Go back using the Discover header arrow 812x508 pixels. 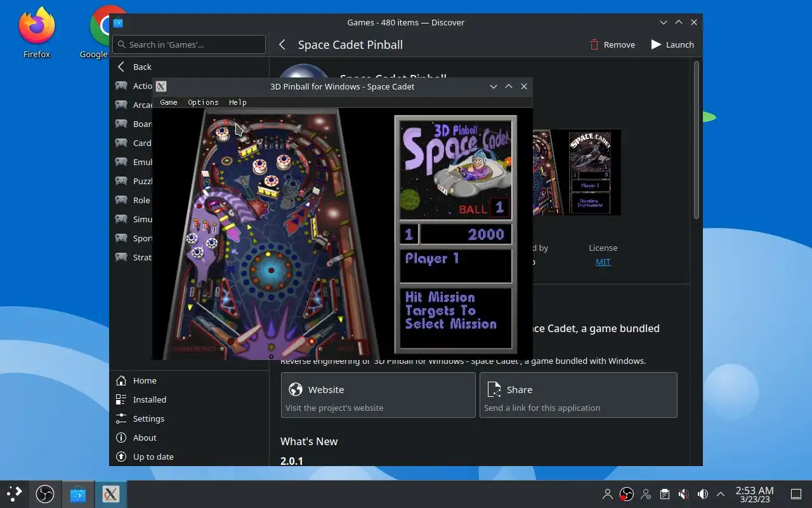(x=282, y=44)
